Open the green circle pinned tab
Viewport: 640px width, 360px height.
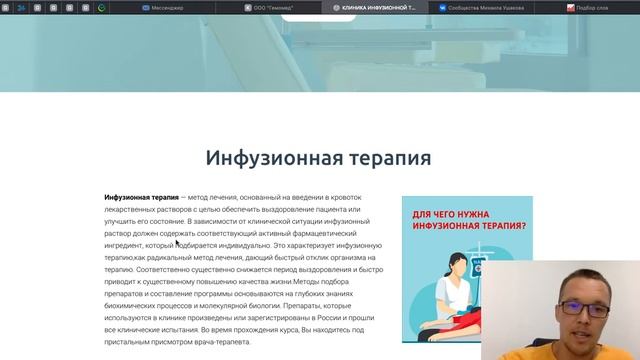[x=102, y=8]
